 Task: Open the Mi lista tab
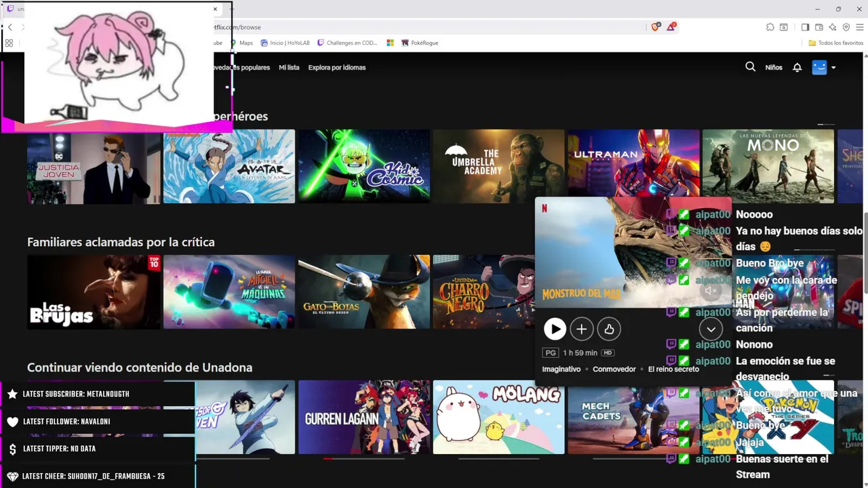click(289, 67)
